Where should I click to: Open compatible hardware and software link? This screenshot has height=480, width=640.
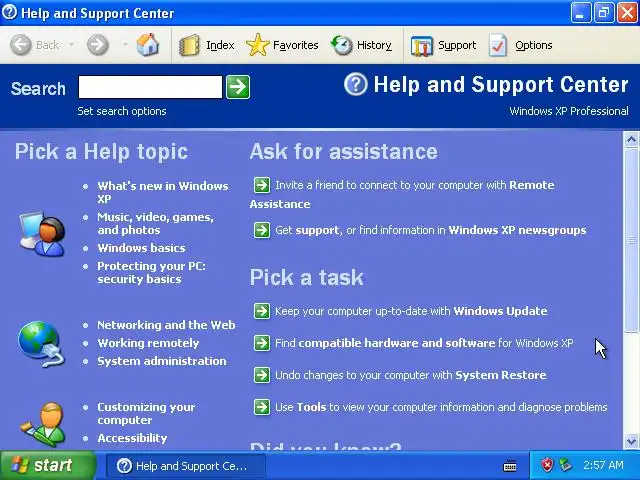pos(424,343)
